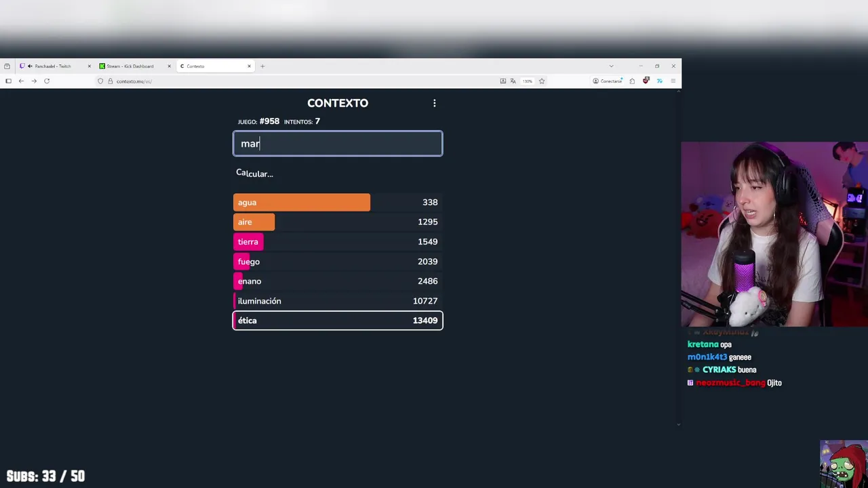Image resolution: width=868 pixels, height=488 pixels.
Task: Close the Stream Kick Dashboard tab
Action: [169, 66]
